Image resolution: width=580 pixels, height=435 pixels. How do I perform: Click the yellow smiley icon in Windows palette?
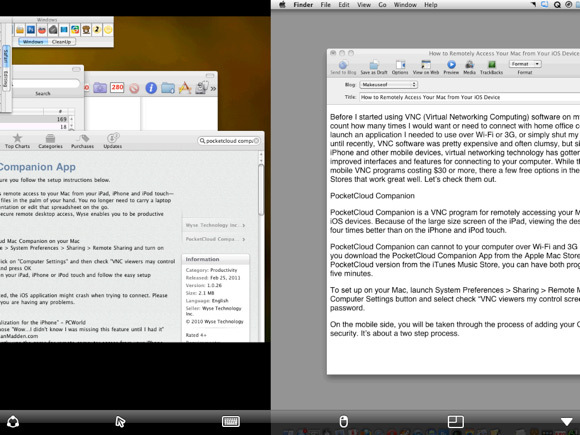(108, 30)
